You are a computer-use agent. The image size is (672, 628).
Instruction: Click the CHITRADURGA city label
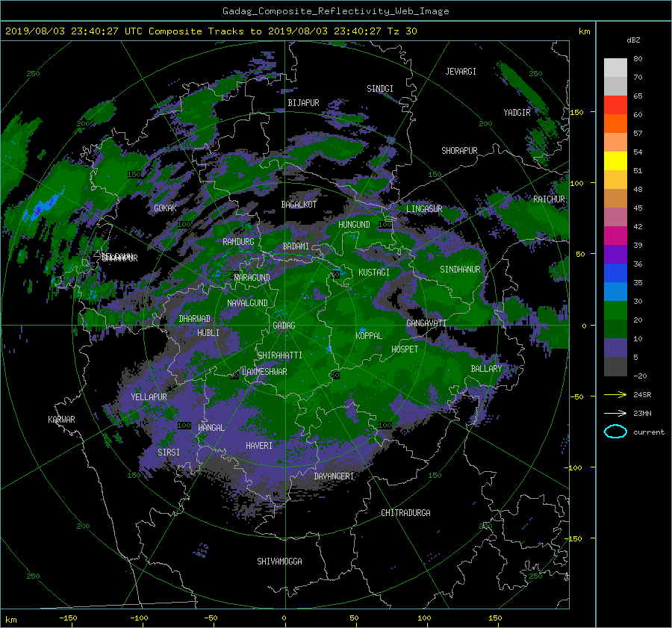(x=405, y=513)
